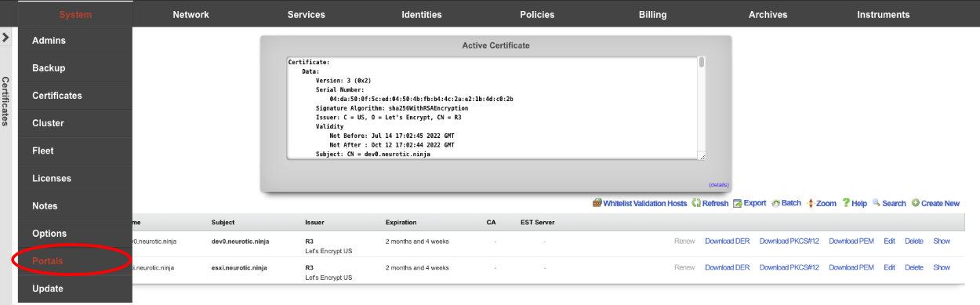Click the Whitelist Validation Hosts icon

(x=597, y=203)
